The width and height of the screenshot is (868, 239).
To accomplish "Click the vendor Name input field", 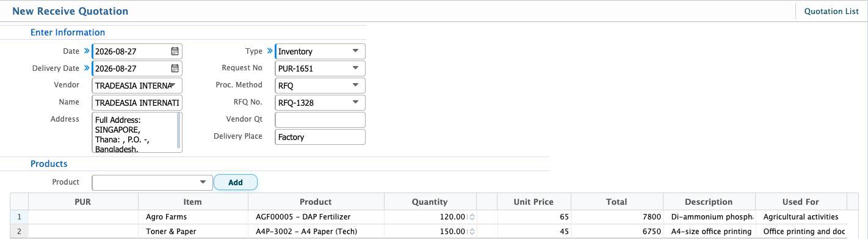I will pos(137,103).
